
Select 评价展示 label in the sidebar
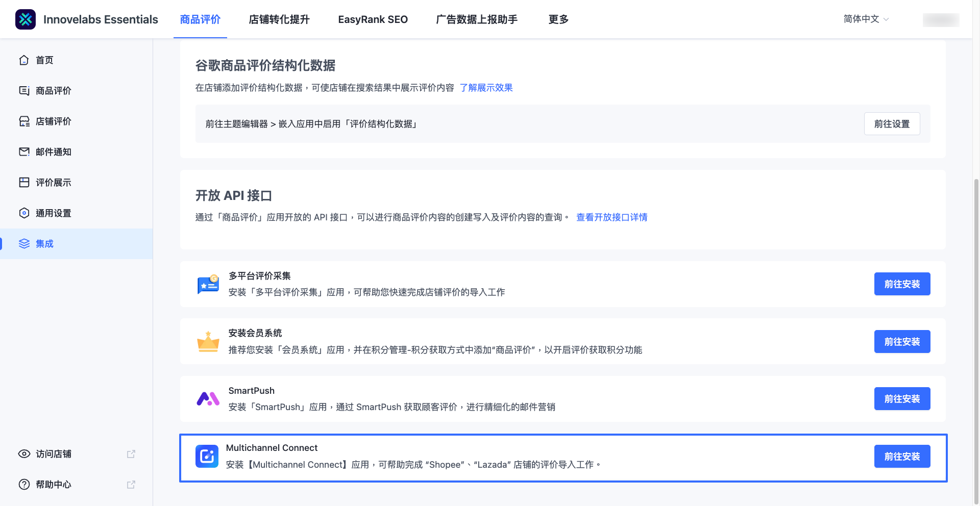pyautogui.click(x=54, y=183)
